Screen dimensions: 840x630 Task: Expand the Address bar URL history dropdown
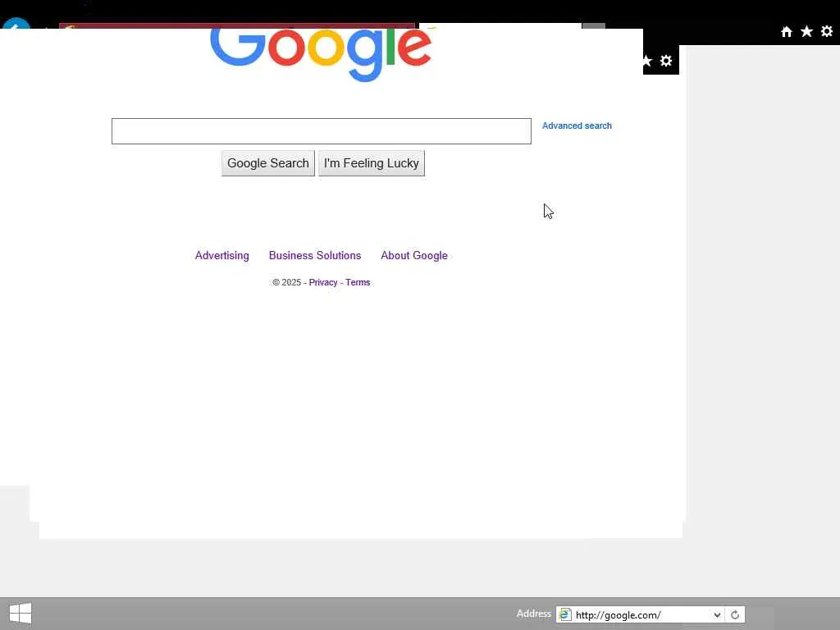pos(717,614)
